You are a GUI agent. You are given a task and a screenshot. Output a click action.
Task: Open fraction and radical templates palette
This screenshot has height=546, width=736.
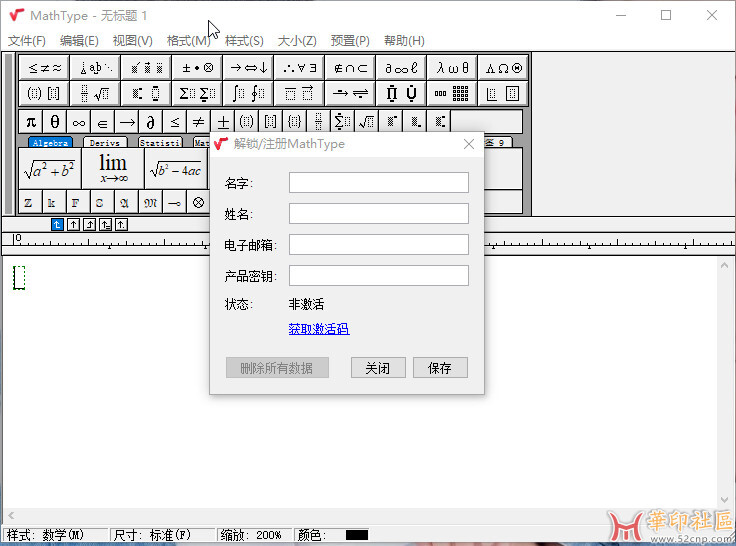pos(96,93)
